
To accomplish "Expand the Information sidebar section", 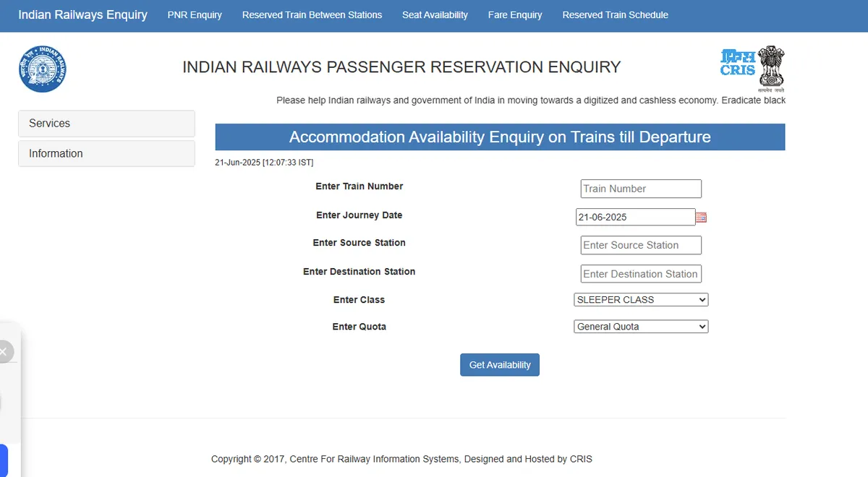I will (x=106, y=153).
